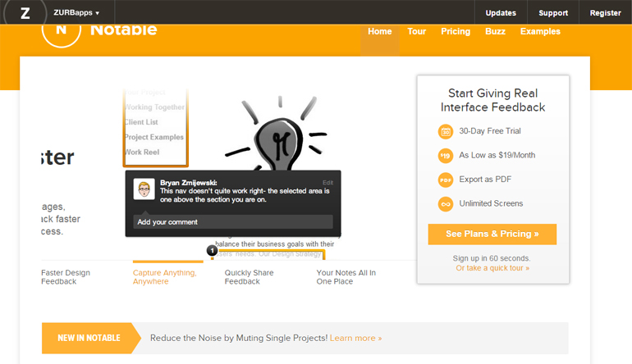The image size is (632, 364).
Task: Select 'Your Notes All In One Place' tab
Action: tap(346, 277)
